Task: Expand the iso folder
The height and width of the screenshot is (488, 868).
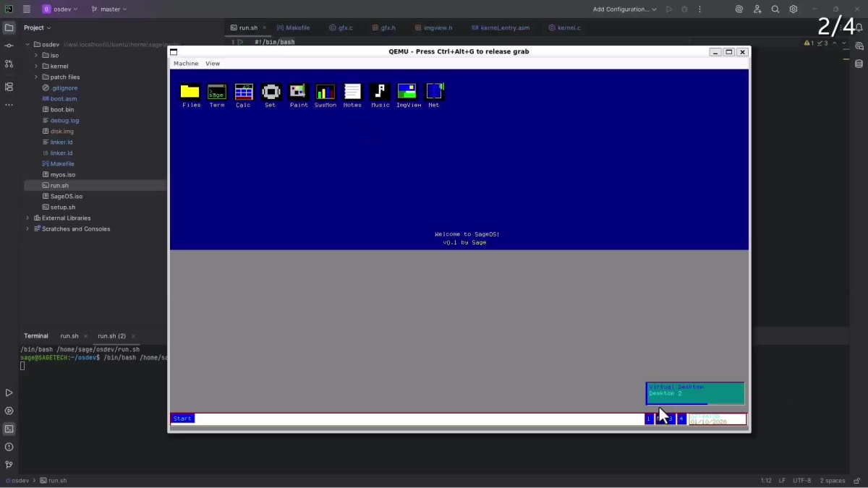Action: pyautogui.click(x=35, y=55)
